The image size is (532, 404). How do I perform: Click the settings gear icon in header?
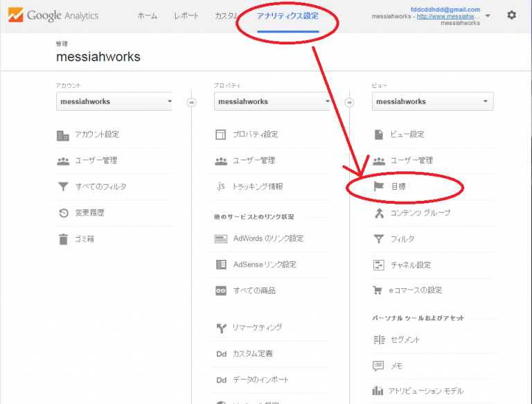coord(511,15)
